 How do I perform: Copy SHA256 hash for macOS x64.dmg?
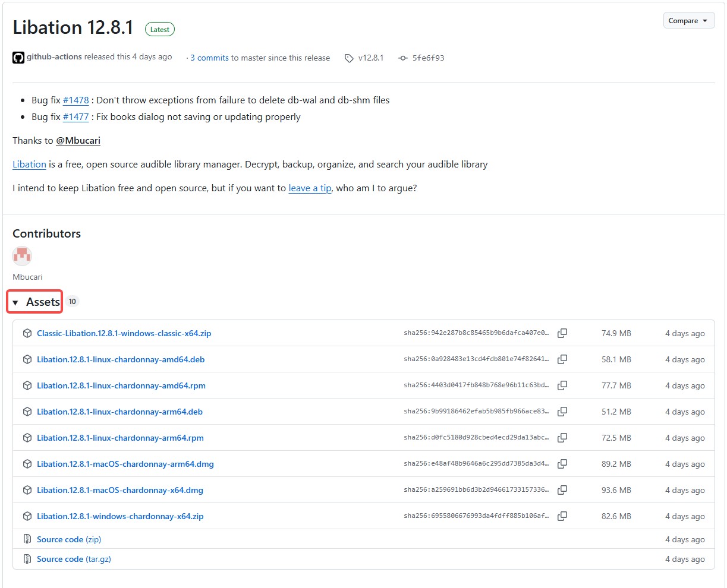point(562,490)
